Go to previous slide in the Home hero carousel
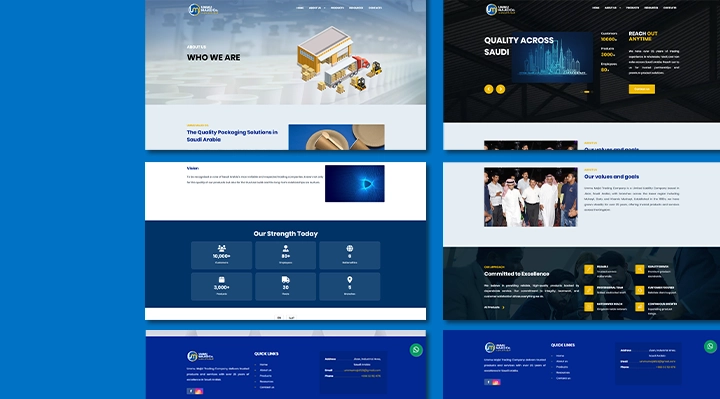The height and width of the screenshot is (399, 720). click(489, 89)
